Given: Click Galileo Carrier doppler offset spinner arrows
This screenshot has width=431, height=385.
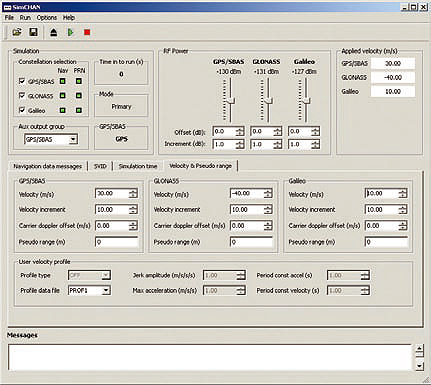Looking at the screenshot, I should click(403, 226).
